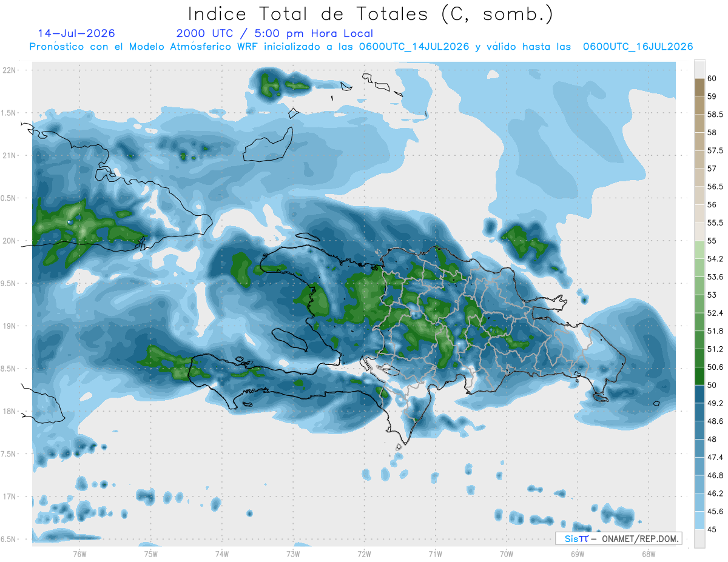This screenshot has width=728, height=562.
Task: Click the "20N" latitude label
Action: tap(10, 241)
